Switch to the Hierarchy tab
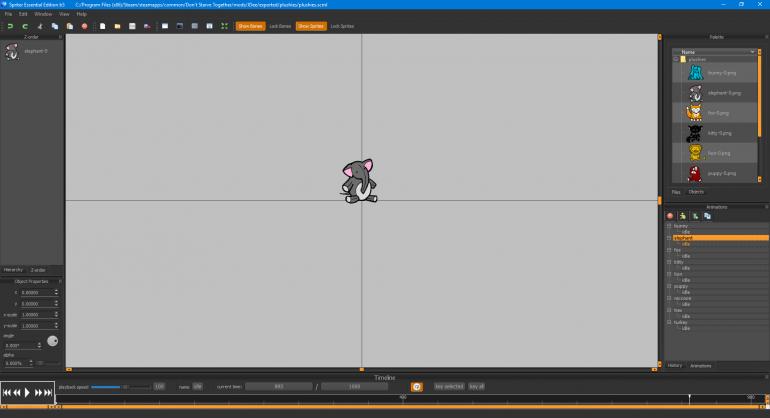This screenshot has height=418, width=770. [13, 270]
